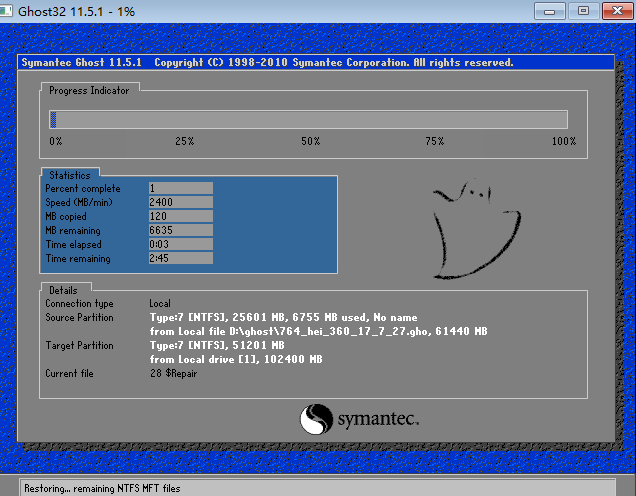Minimize the Ghost32 window

coord(548,11)
